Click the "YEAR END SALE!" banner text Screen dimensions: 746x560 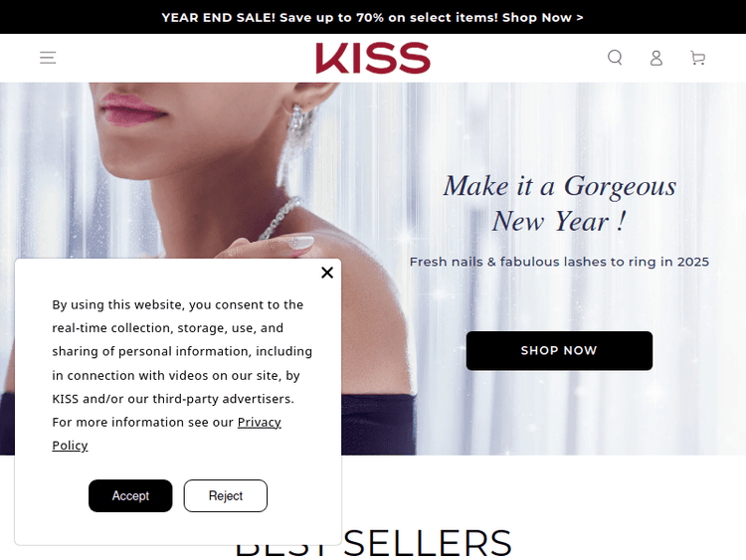219,18
